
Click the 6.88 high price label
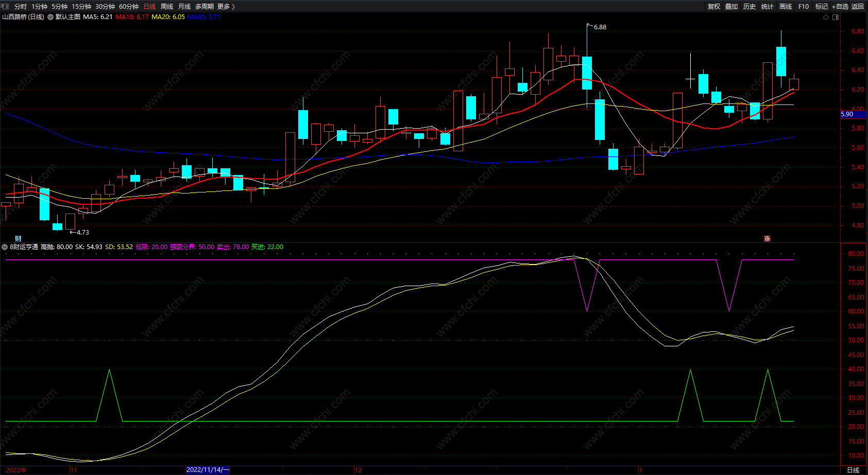pyautogui.click(x=600, y=27)
